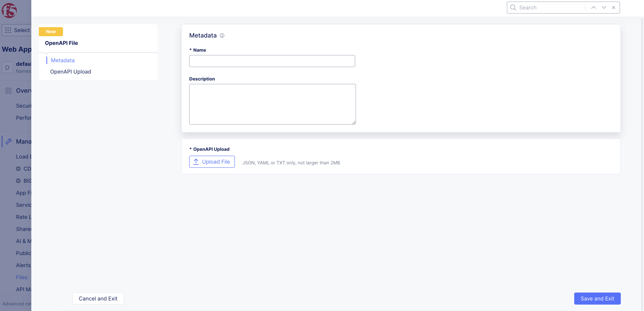This screenshot has width=644, height=311.
Task: Open the Overview grid icon
Action: click(x=8, y=90)
